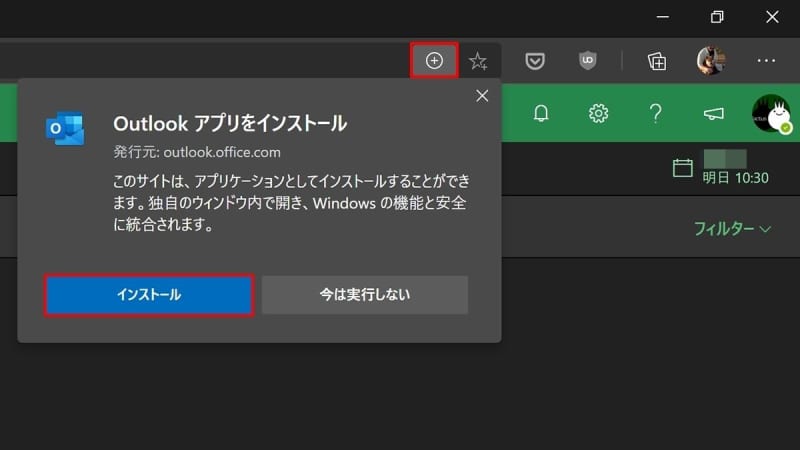Minimize the browser window
Viewport: 800px width, 450px height.
(x=662, y=17)
